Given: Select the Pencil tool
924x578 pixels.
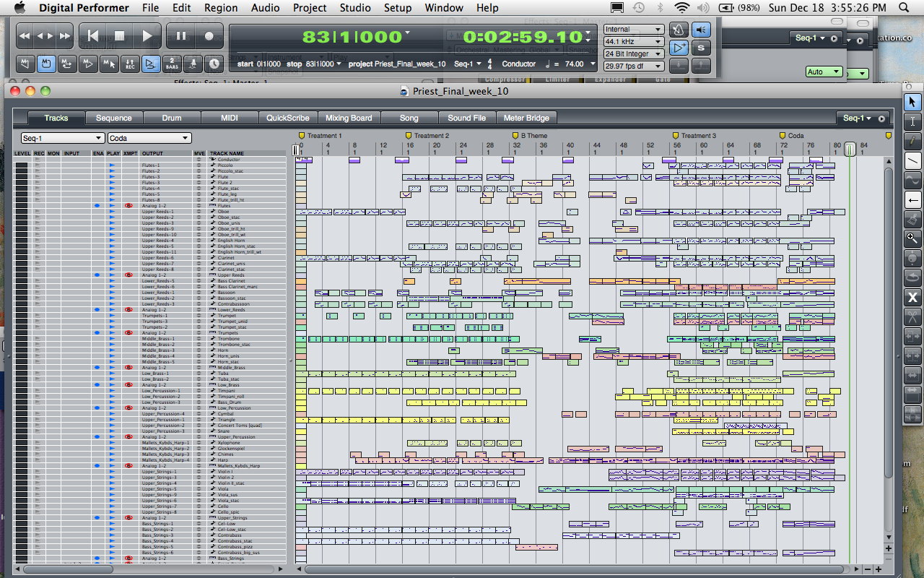Looking at the screenshot, I should [x=912, y=141].
